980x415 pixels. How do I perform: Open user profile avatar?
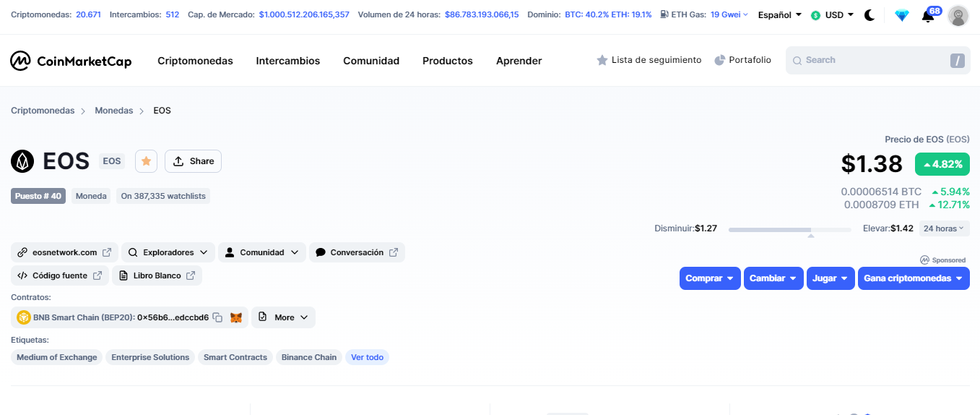pos(958,15)
